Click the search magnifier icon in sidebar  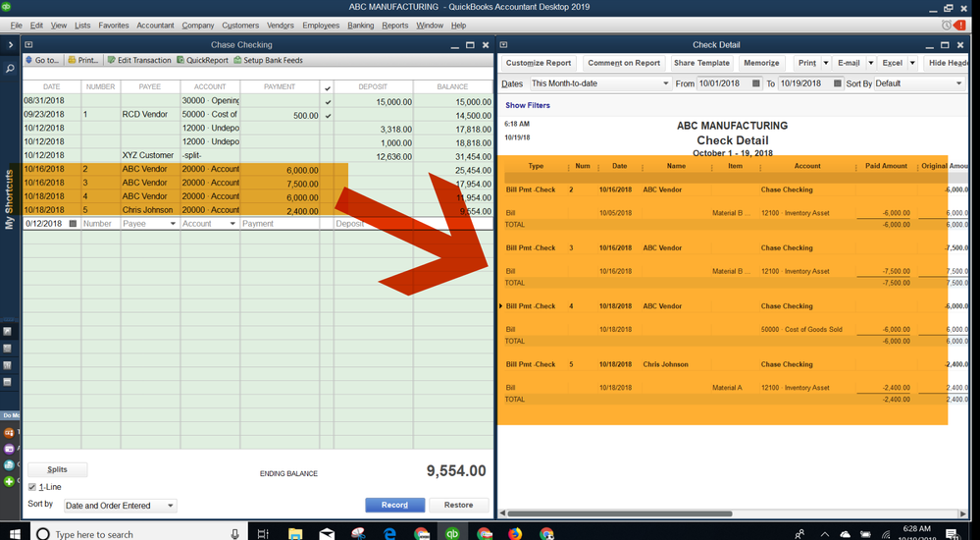tap(10, 68)
